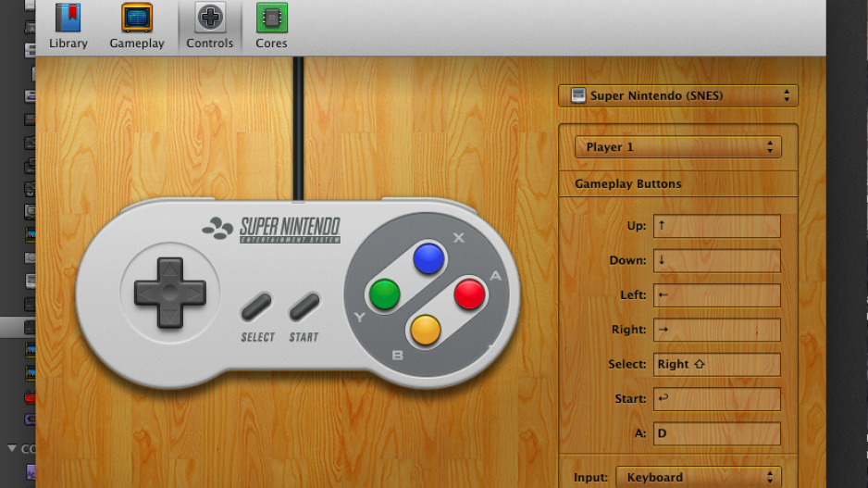Screen dimensions: 868x488
Task: Open the Keyboard input dropdown
Action: (699, 477)
